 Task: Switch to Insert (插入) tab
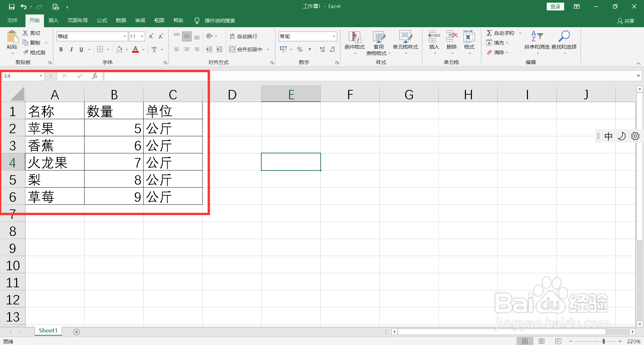coord(53,20)
